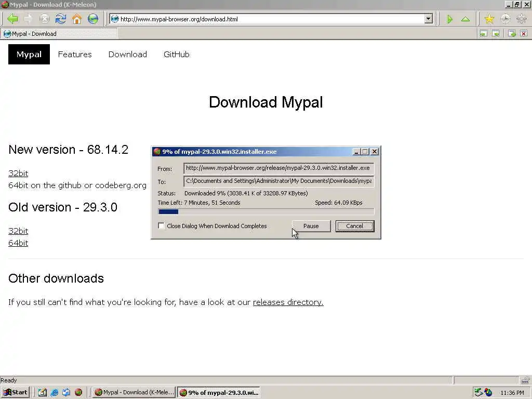Click the Speed: 64.09 KBps text
The width and height of the screenshot is (532, 399).
click(339, 203)
